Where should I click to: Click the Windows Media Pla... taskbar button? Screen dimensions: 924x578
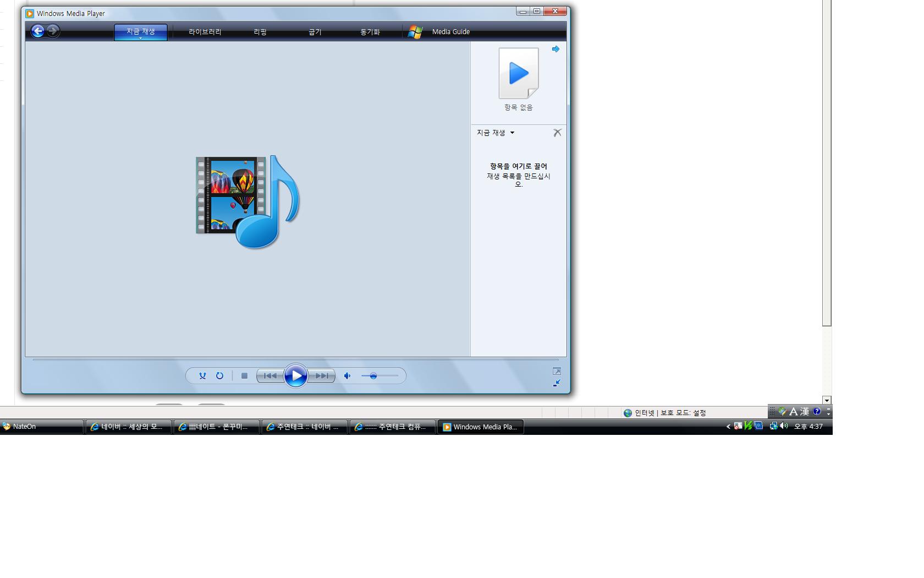point(481,427)
